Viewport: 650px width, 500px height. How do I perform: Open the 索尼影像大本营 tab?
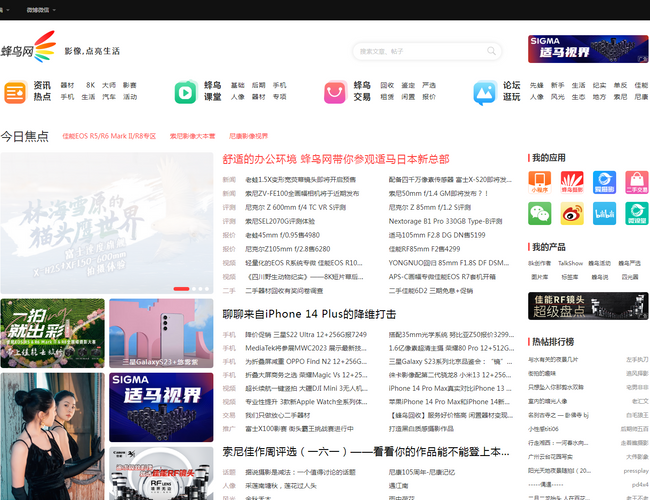[192, 136]
